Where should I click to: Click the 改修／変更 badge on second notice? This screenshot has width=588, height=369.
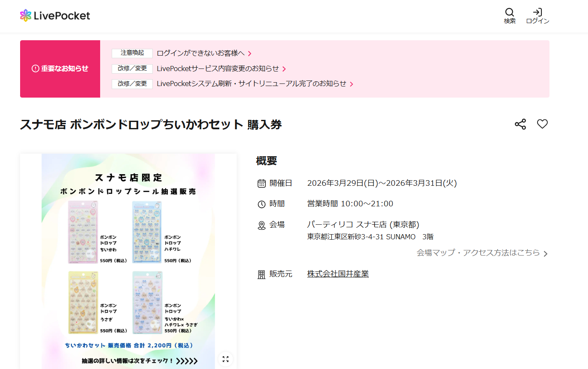132,68
